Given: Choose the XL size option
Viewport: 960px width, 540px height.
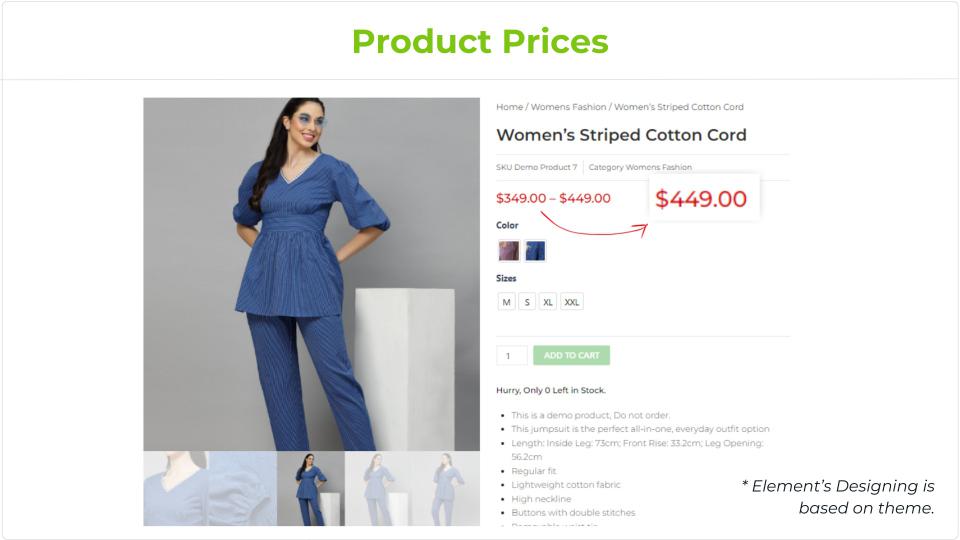Looking at the screenshot, I should point(548,302).
